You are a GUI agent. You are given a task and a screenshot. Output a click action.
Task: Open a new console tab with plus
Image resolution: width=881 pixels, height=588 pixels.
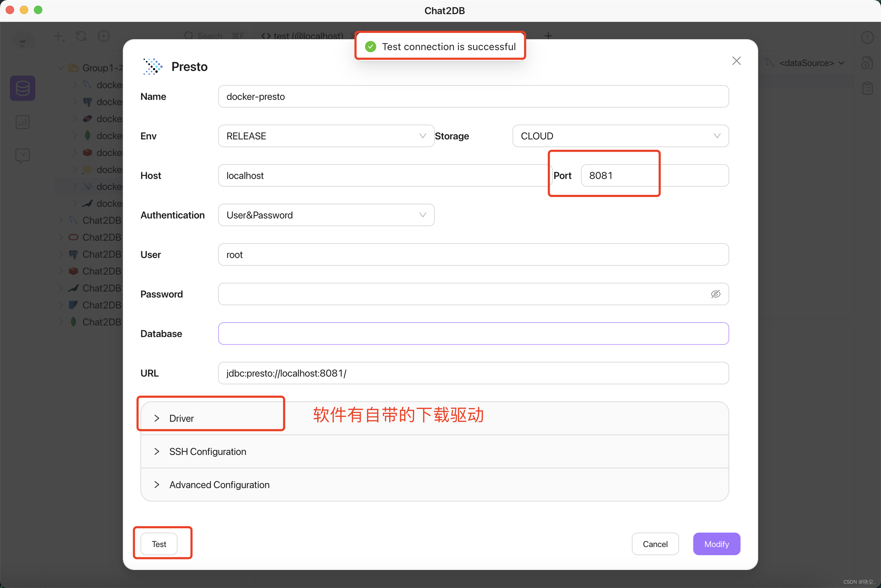(548, 36)
